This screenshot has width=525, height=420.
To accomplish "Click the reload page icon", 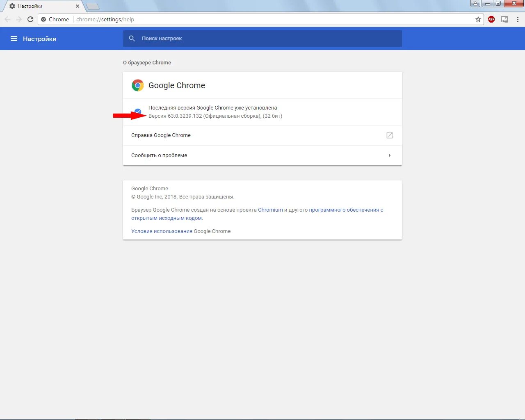I will coord(30,19).
